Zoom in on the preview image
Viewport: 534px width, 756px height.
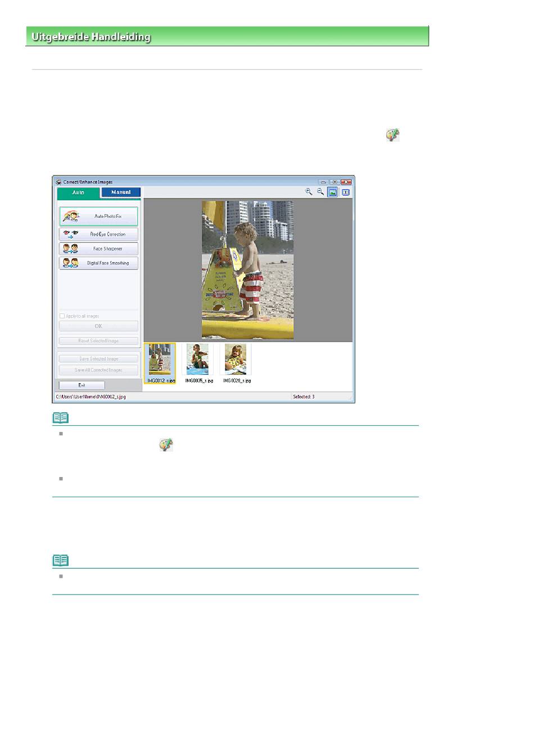pyautogui.click(x=309, y=192)
